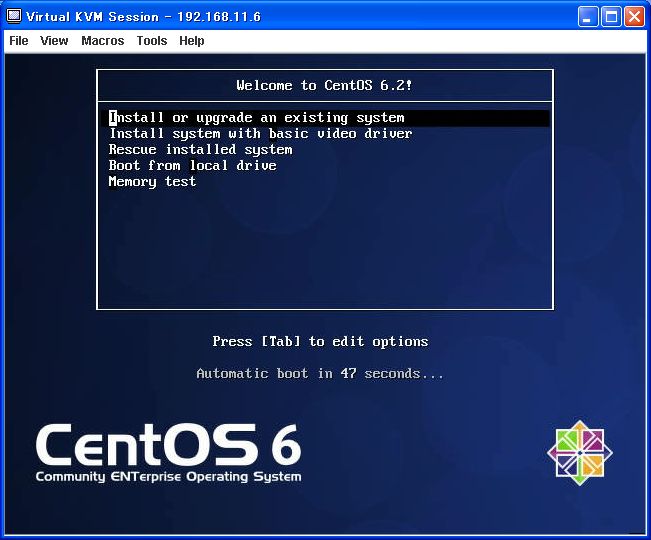This screenshot has height=540, width=651.
Task: Pick the 'Memory test' boot option
Action: [x=152, y=182]
